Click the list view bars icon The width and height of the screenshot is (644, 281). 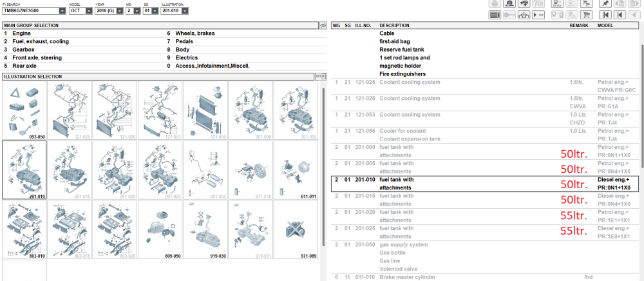(x=495, y=15)
